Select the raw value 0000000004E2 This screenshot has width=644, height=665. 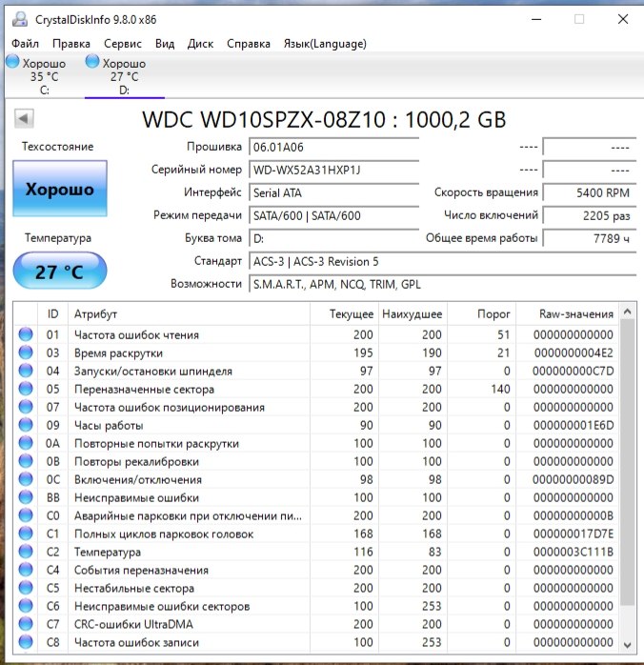click(x=574, y=353)
